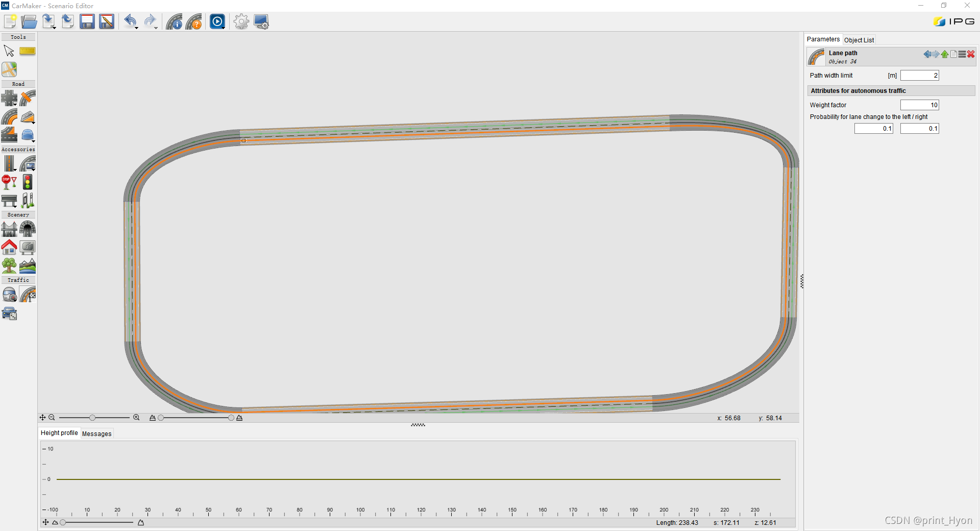Add a traffic light accessory
Screen dimensions: 980x531
tap(28, 182)
